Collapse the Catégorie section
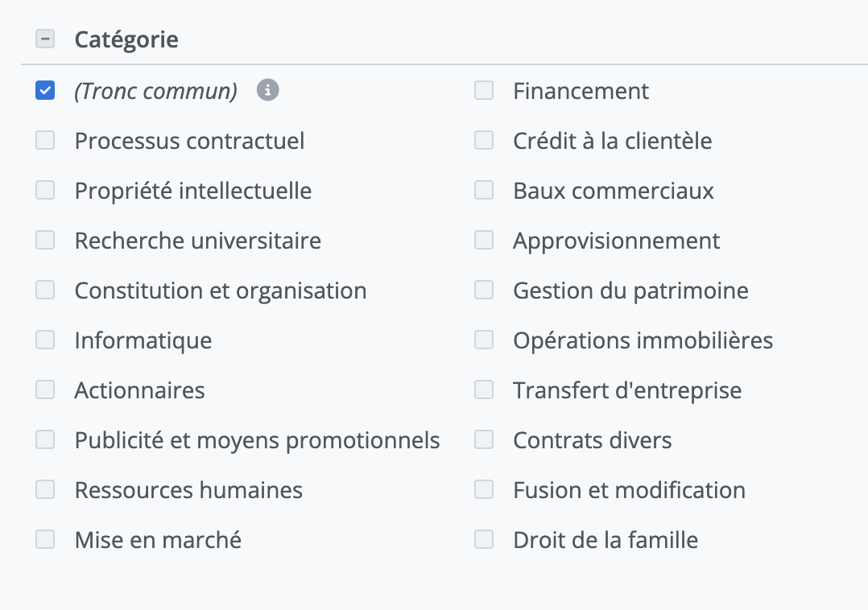This screenshot has height=610, width=868. pos(45,39)
